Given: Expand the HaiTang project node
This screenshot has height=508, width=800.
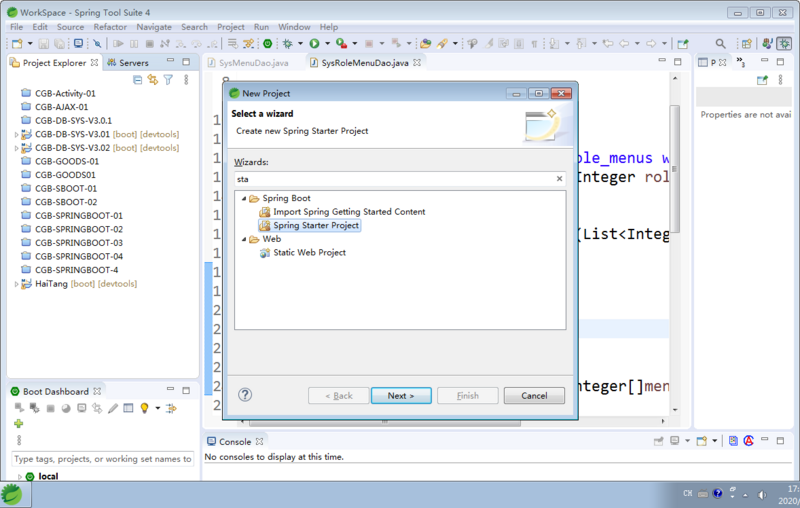Looking at the screenshot, I should tap(16, 284).
